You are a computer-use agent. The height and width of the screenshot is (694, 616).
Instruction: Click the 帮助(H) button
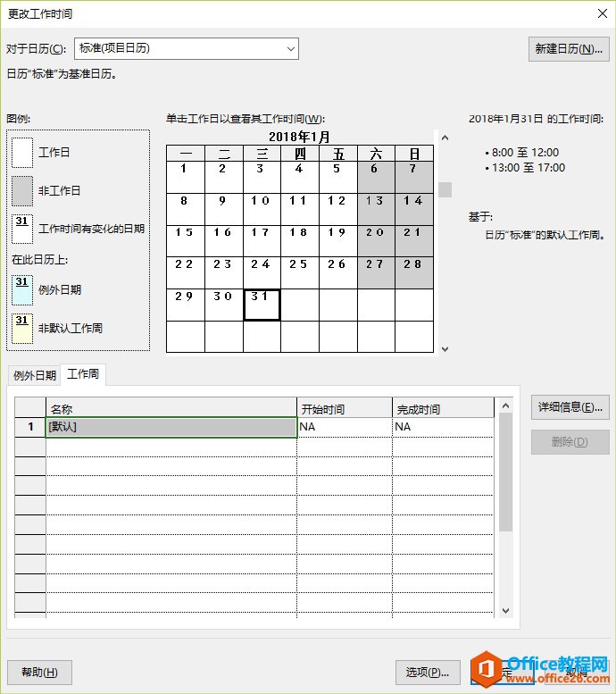[x=39, y=673]
